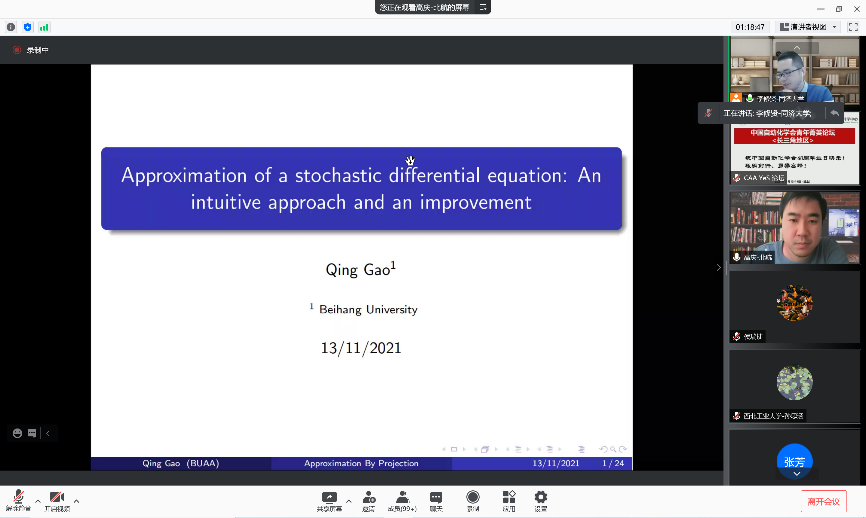
Task: Unmute the microphone in the bottom toolbar
Action: tap(18, 498)
